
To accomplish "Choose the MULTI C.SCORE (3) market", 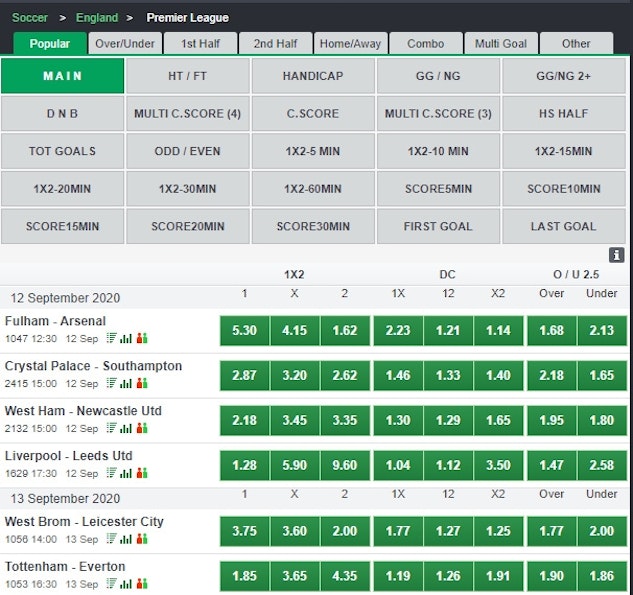I will pyautogui.click(x=438, y=113).
